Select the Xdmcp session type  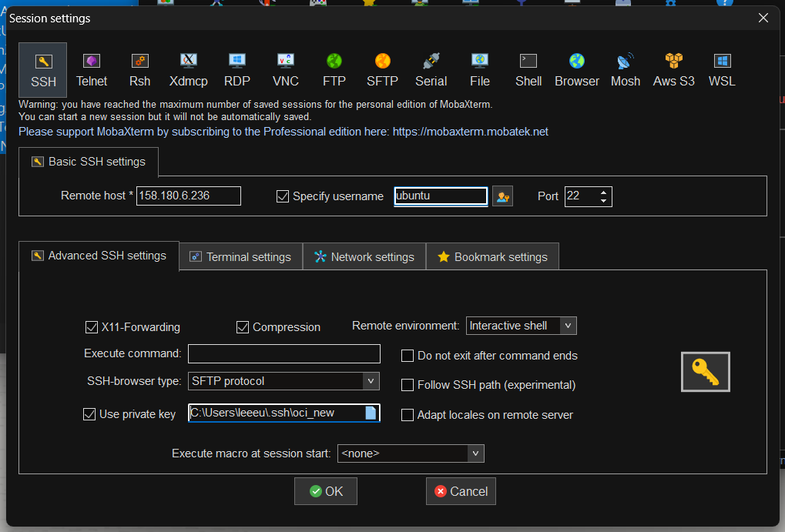pyautogui.click(x=188, y=70)
